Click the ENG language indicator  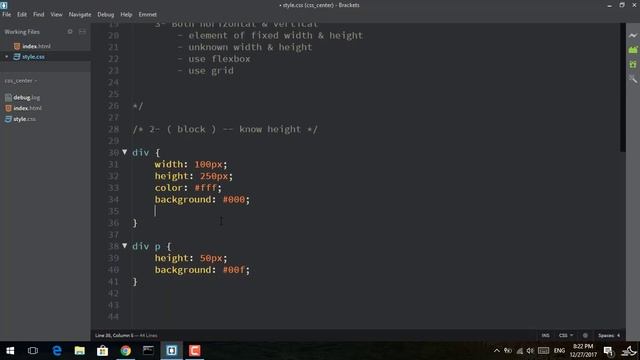[x=559, y=351]
